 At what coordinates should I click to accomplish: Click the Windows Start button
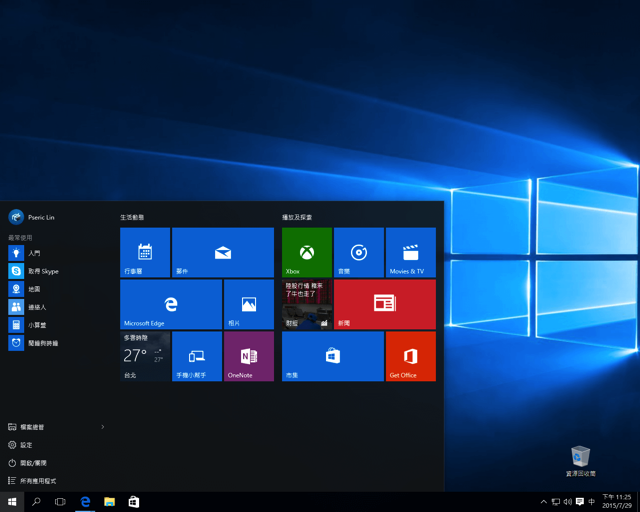(12, 502)
